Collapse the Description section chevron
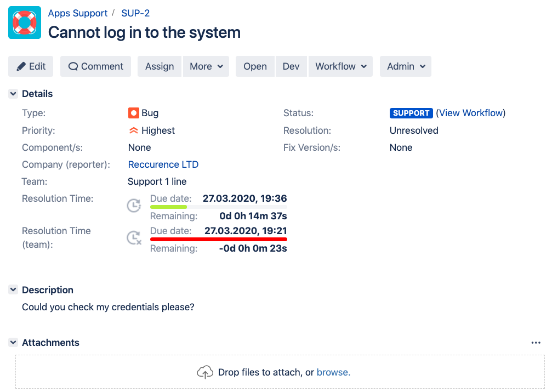 [13, 289]
